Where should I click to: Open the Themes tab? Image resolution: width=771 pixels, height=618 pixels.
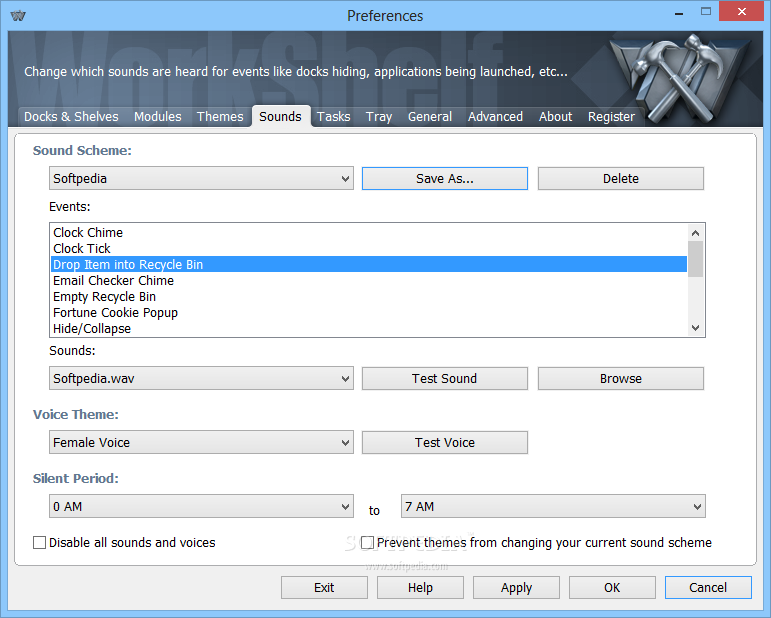(x=220, y=117)
